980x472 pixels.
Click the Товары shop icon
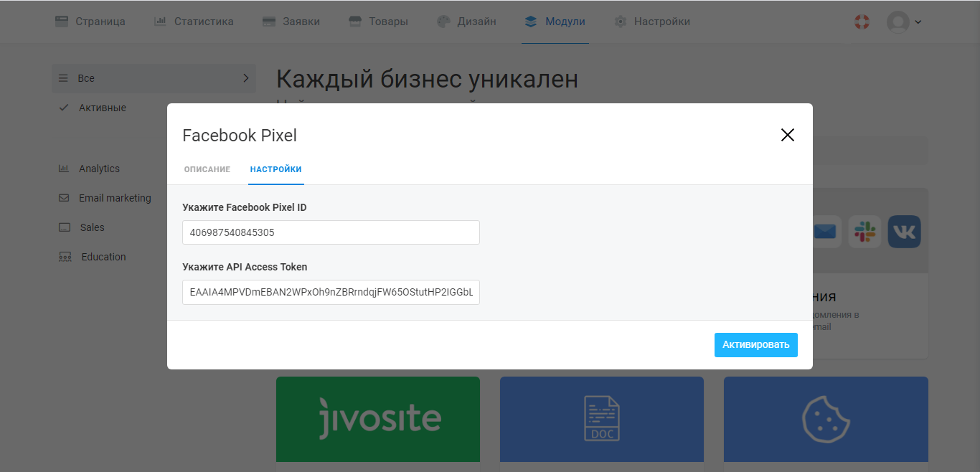coord(355,22)
